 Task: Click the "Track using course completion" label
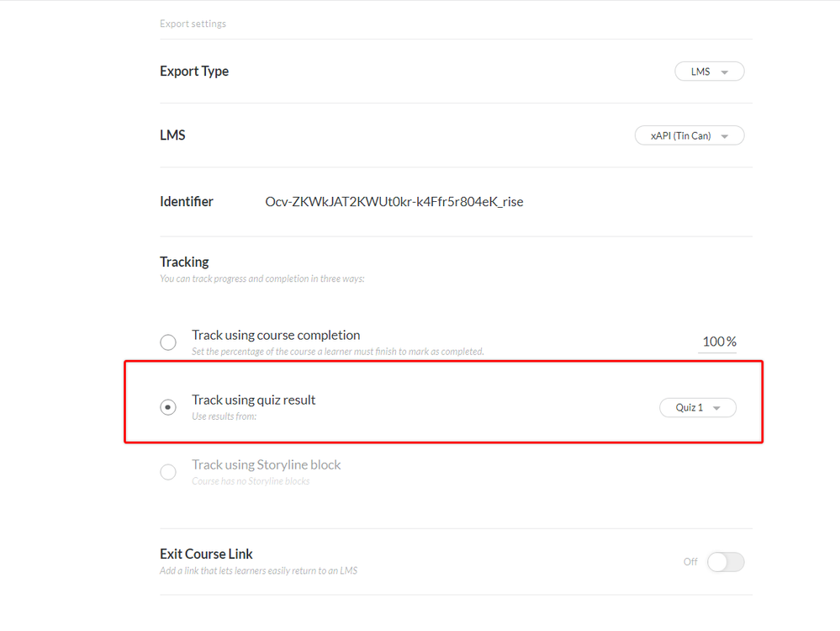(x=276, y=335)
